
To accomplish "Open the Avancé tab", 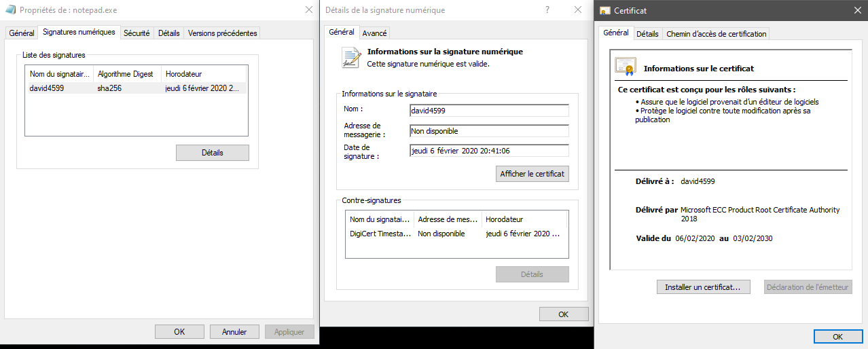I will click(374, 33).
